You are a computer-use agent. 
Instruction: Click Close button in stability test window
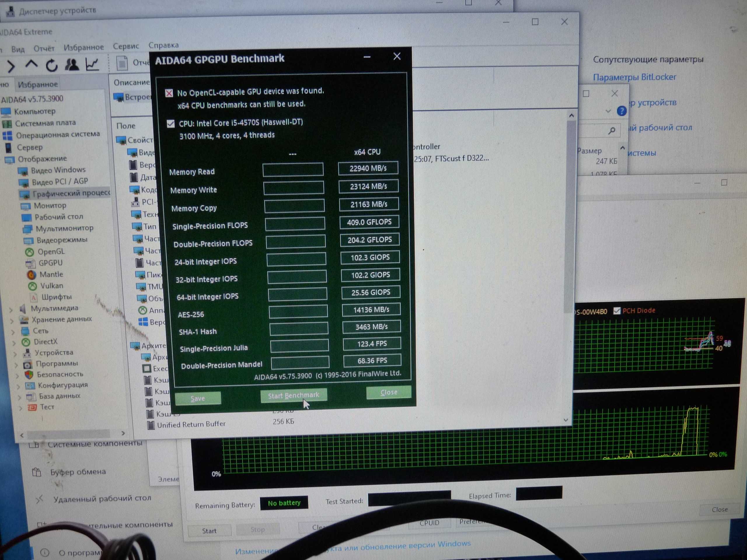720,510
